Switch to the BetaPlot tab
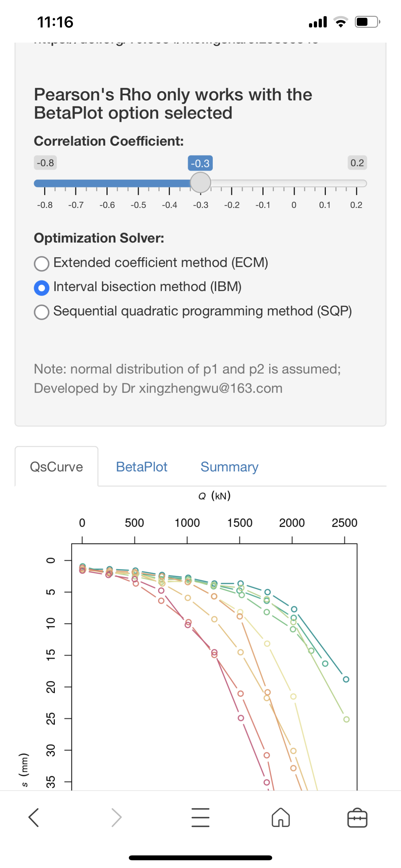The image size is (401, 868). [141, 467]
